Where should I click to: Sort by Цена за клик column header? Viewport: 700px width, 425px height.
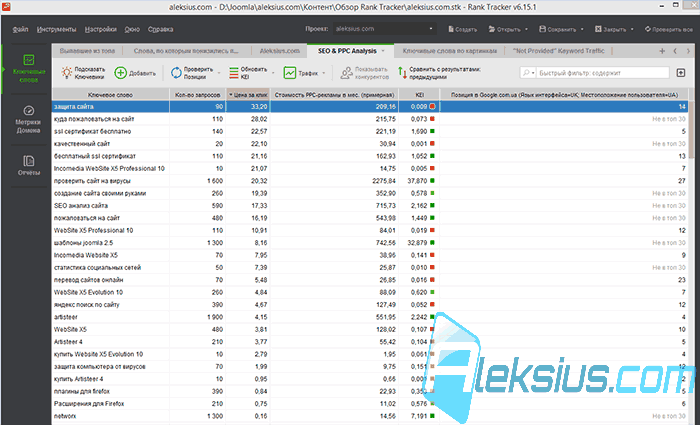[248, 95]
